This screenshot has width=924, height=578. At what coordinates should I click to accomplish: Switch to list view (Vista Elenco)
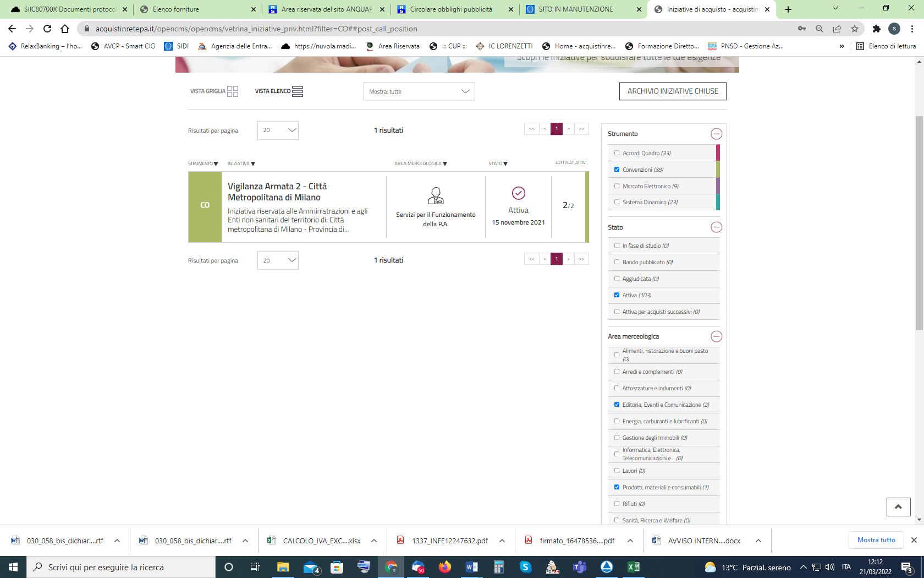279,91
